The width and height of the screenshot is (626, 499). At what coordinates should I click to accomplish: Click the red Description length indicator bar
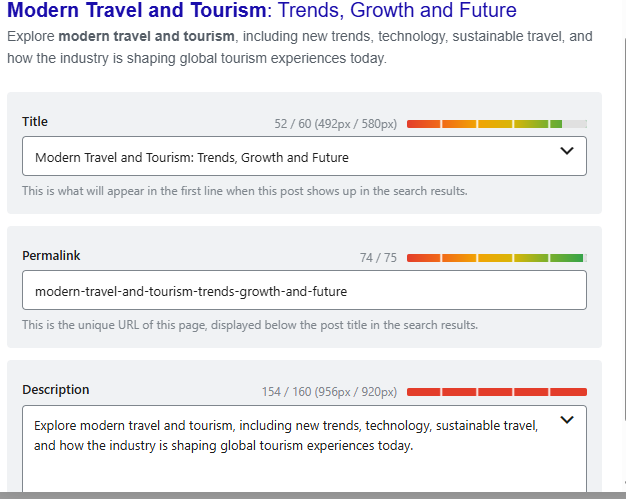(497, 392)
